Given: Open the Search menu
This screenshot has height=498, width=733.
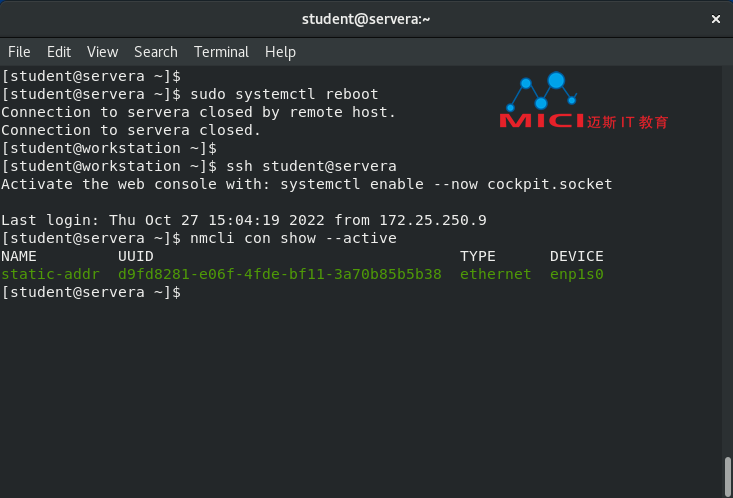Looking at the screenshot, I should coord(156,52).
